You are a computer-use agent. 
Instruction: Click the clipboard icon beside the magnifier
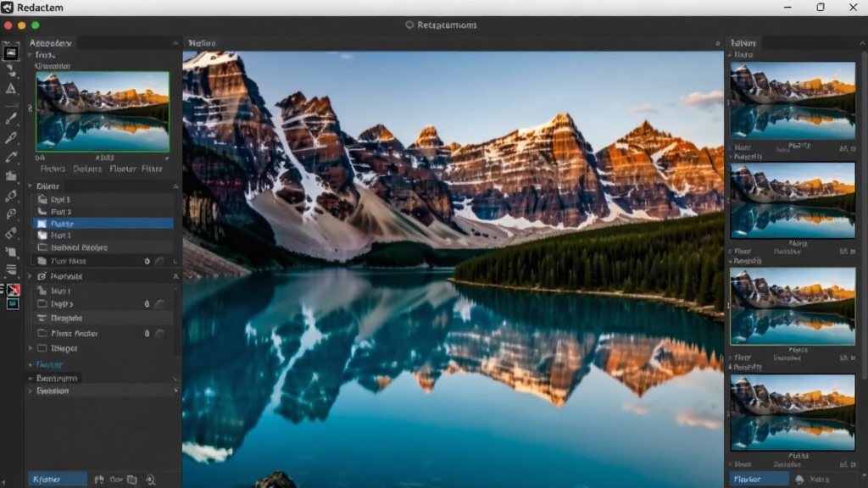pos(131,480)
